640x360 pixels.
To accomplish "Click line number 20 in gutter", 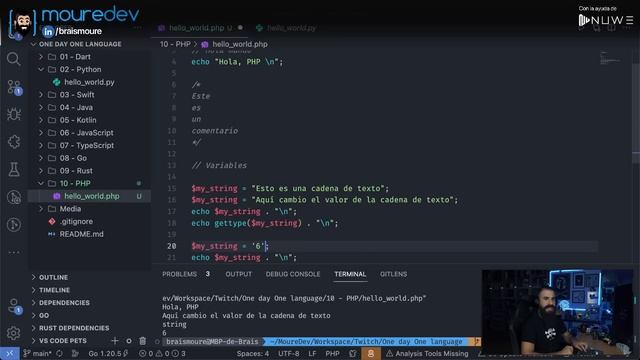I will (x=172, y=246).
